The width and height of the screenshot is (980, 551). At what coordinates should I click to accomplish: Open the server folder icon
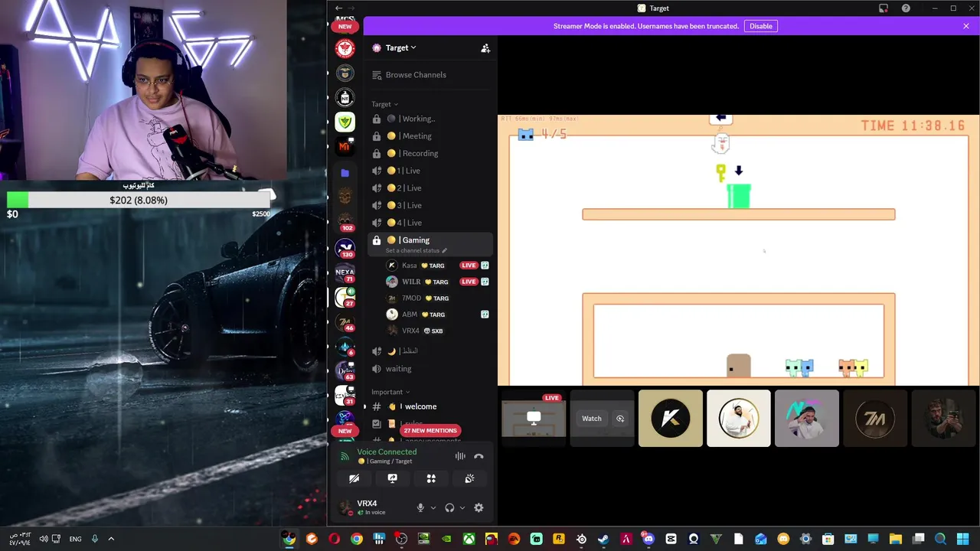point(345,173)
